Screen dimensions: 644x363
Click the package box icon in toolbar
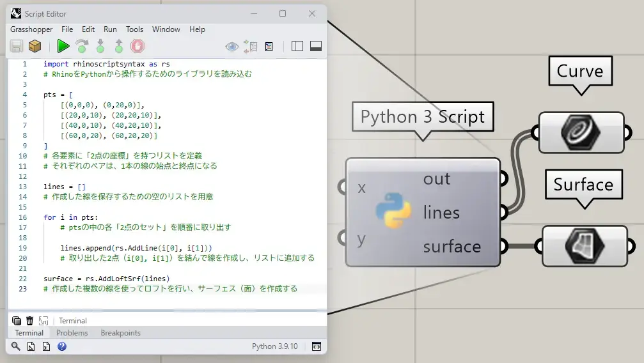(x=35, y=46)
